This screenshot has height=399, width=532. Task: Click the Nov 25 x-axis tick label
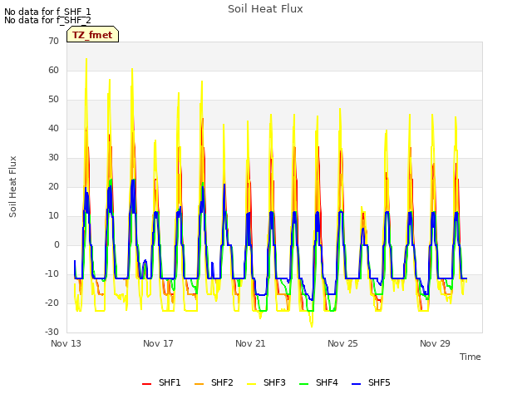[342, 343]
